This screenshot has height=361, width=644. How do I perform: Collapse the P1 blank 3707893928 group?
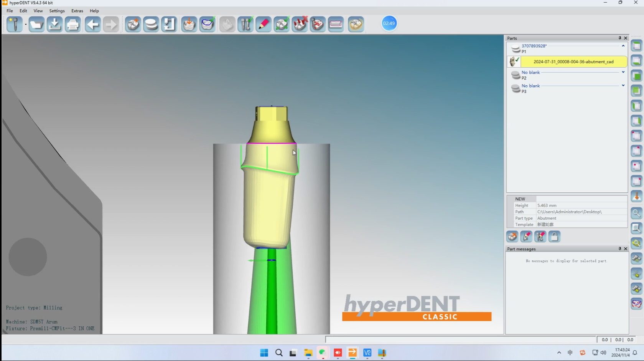[x=623, y=46]
